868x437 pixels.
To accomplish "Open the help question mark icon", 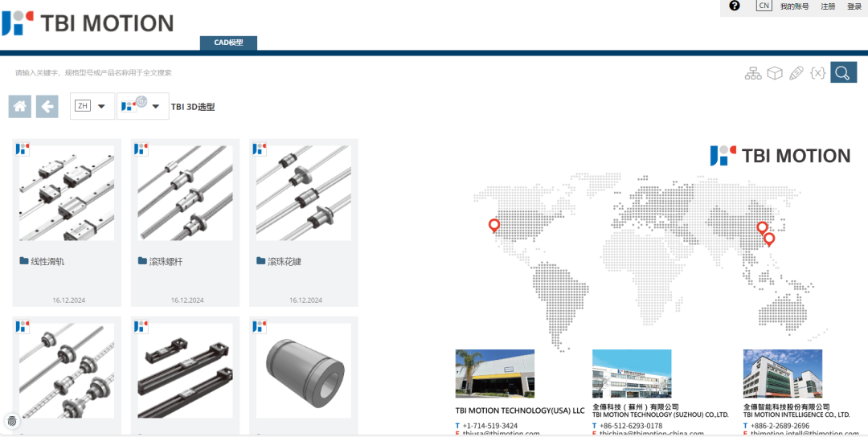I will pos(735,6).
